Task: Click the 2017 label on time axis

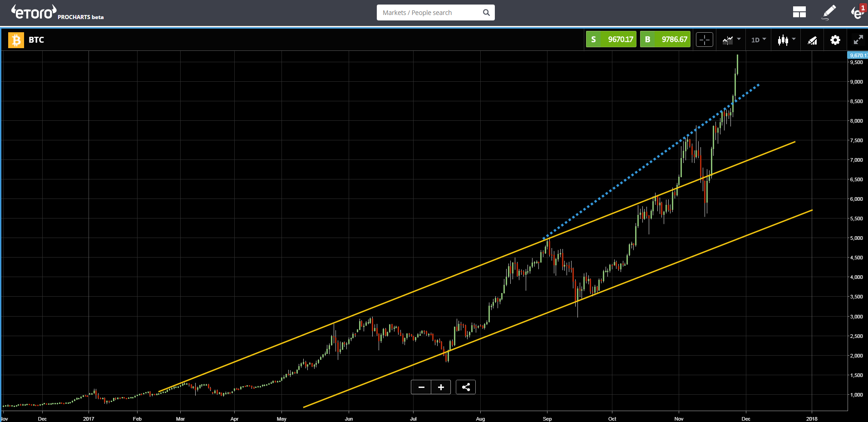Action: pos(89,419)
